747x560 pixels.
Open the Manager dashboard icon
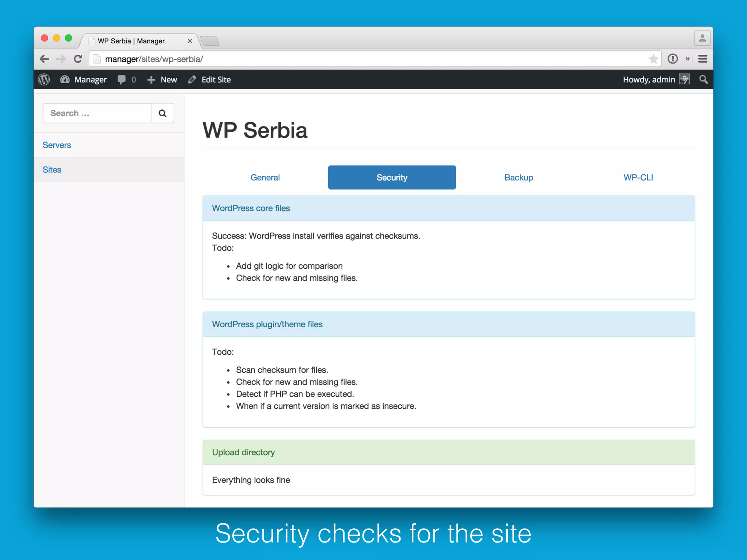[65, 79]
